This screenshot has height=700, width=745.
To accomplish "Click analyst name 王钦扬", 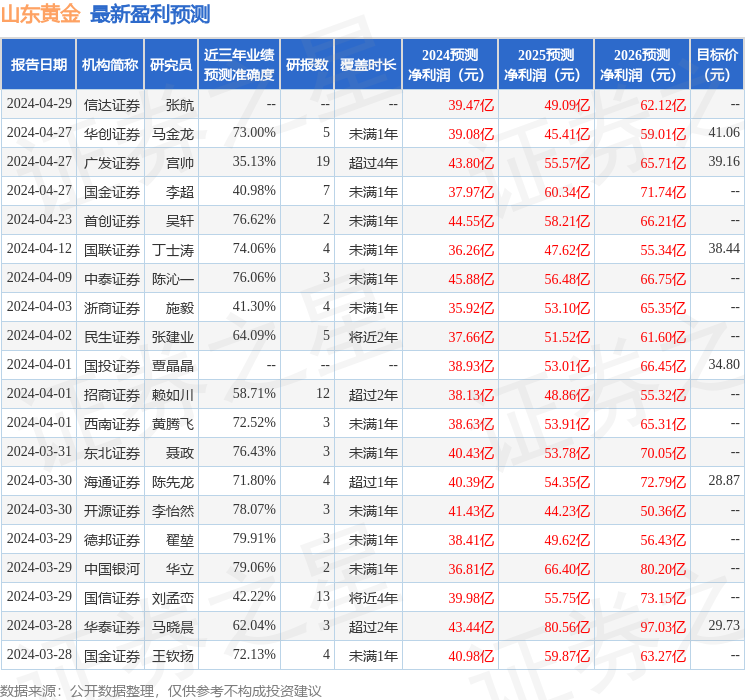I will pos(172,656).
